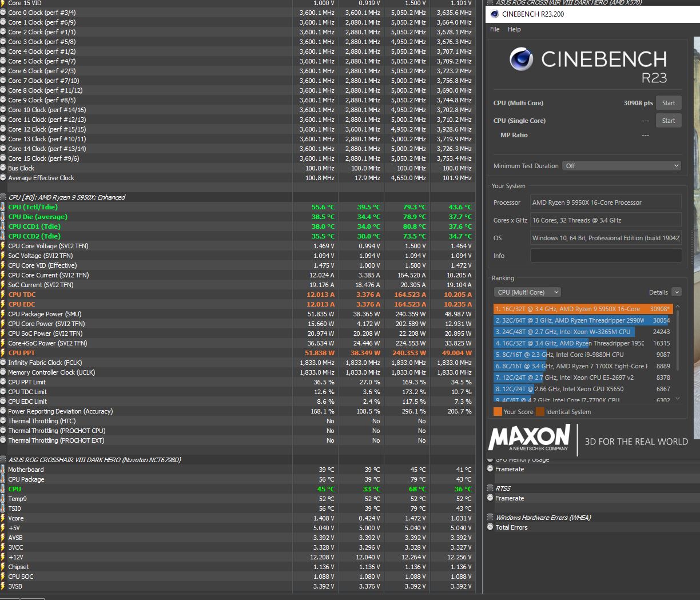The height and width of the screenshot is (600, 700).
Task: Click the OS field showing Windows 10
Action: [x=606, y=238]
